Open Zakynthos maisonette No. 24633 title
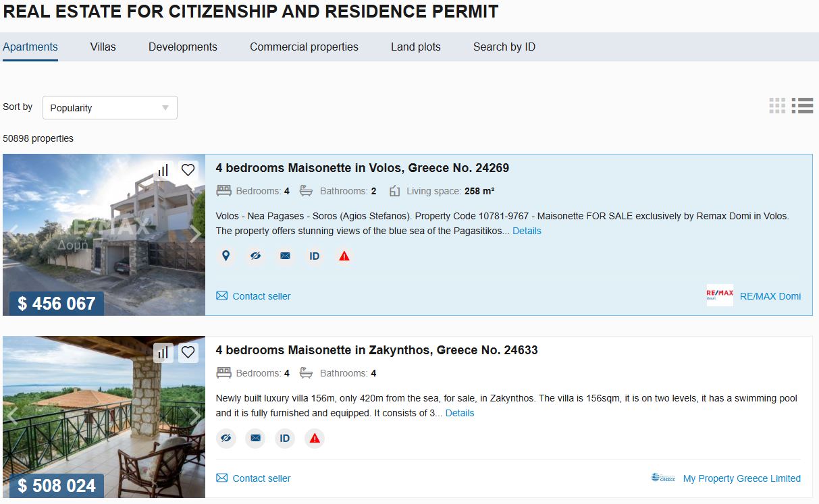The width and height of the screenshot is (819, 504). 377,350
